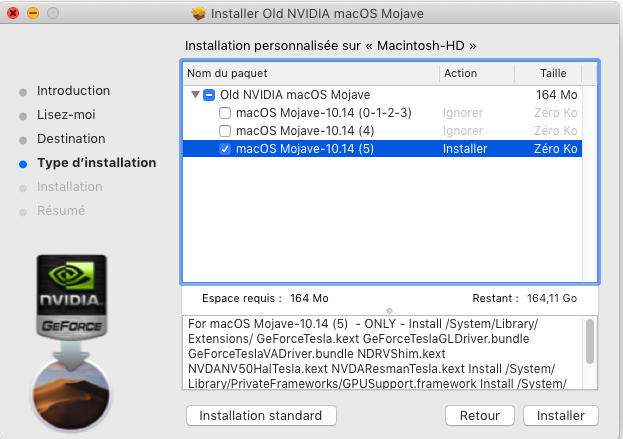Click the Restant 164,11 Go text
This screenshot has height=439, width=623.
point(524,298)
